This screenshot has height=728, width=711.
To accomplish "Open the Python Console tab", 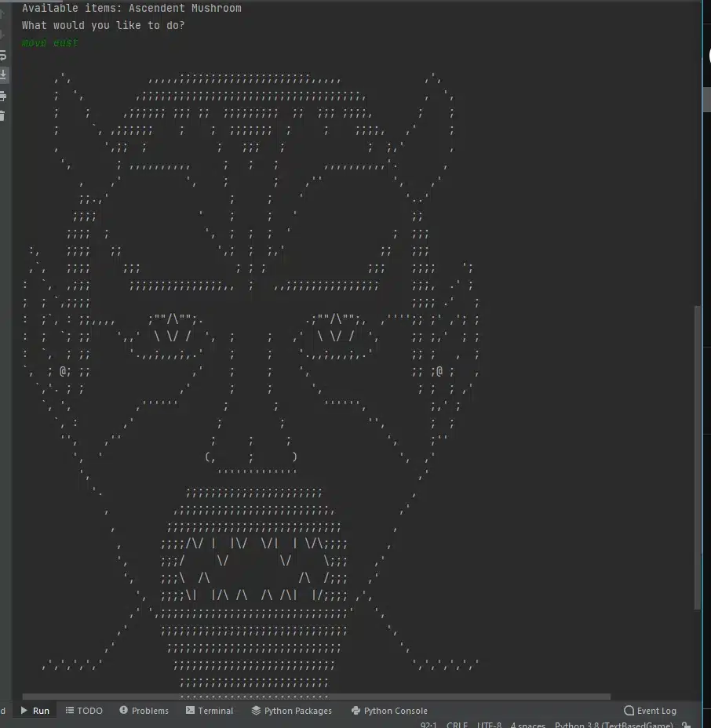I will point(389,711).
